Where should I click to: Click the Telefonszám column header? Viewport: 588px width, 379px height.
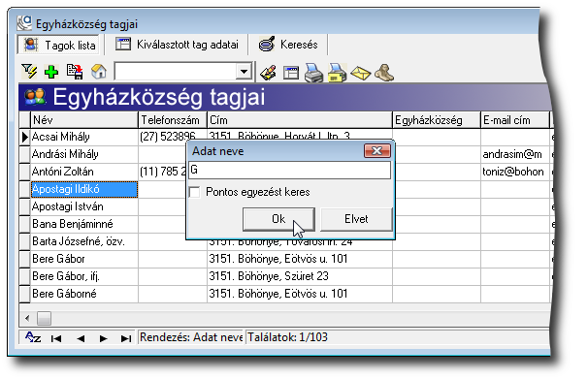pyautogui.click(x=173, y=120)
